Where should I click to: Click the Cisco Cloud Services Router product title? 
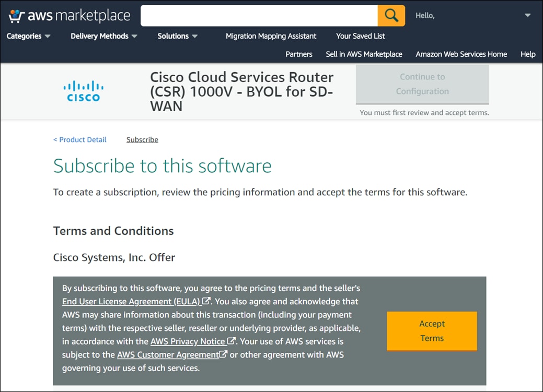pos(242,92)
